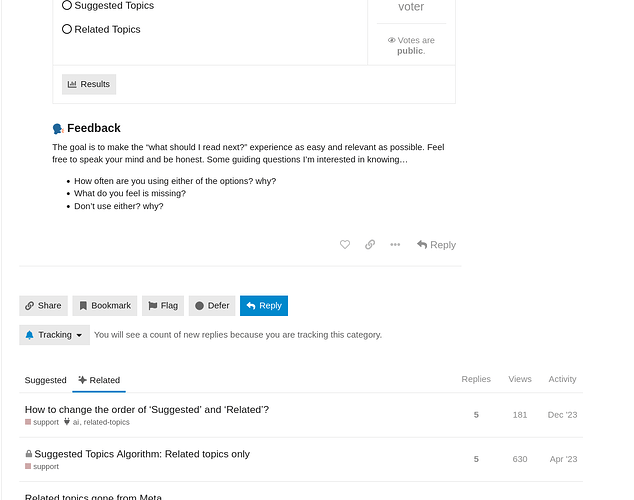
Task: Open 'Suggested Topics Algorithm: Related topics only'
Action: (142, 454)
